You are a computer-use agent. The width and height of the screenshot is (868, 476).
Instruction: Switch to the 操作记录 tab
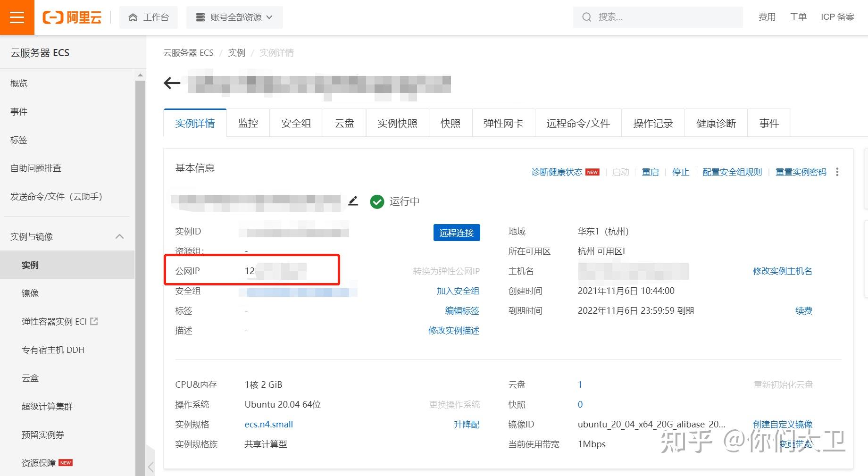[653, 123]
